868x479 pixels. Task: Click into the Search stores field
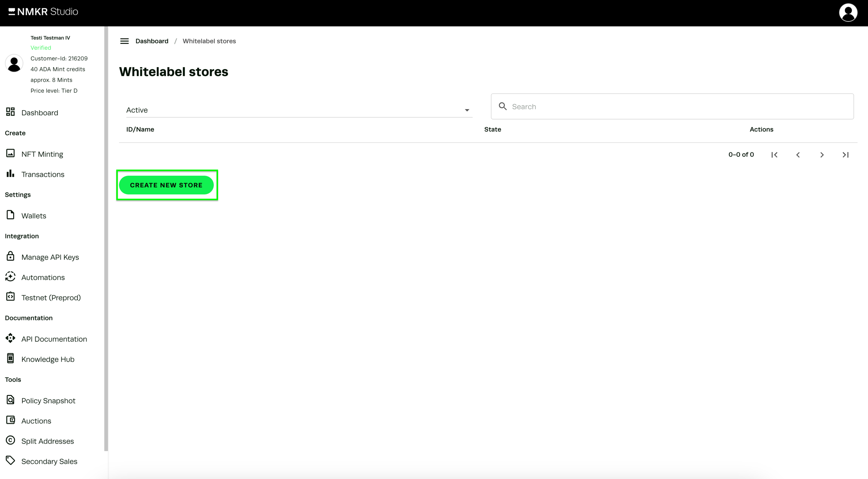678,107
